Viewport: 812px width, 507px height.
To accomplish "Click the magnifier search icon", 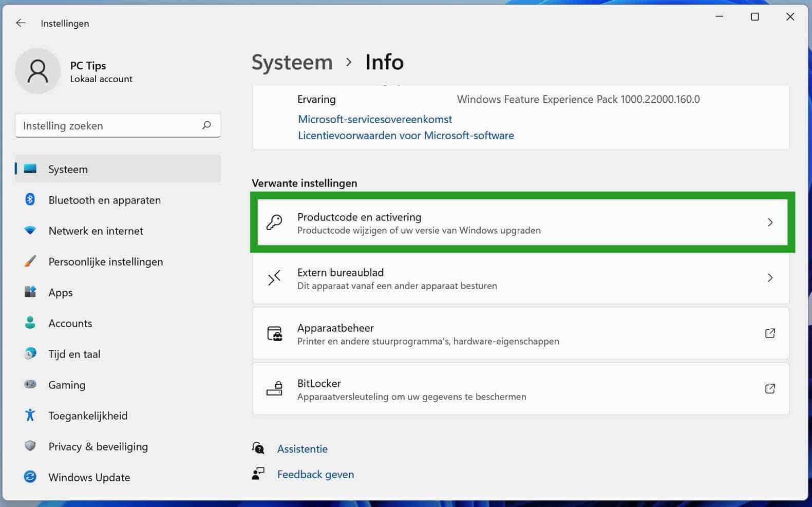I will [x=206, y=125].
